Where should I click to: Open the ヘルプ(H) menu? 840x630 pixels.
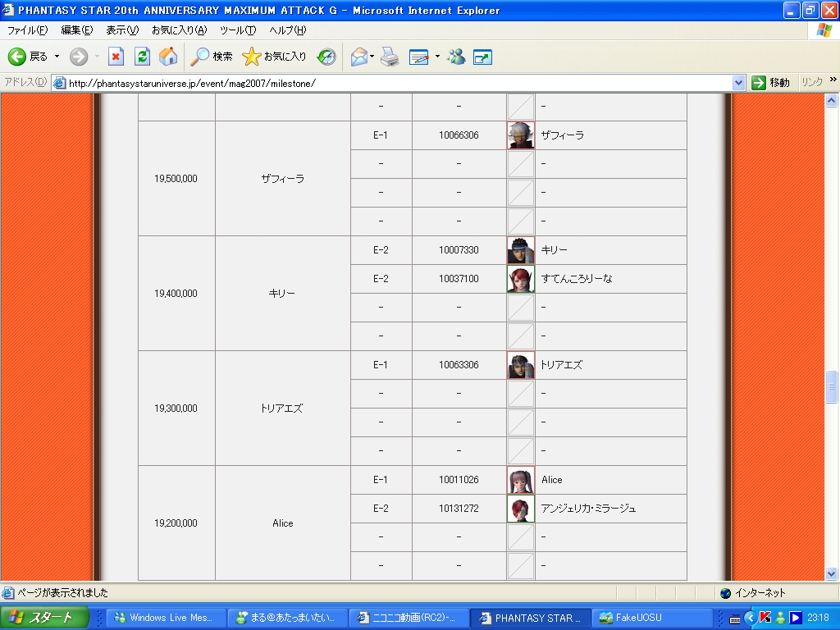tap(288, 30)
